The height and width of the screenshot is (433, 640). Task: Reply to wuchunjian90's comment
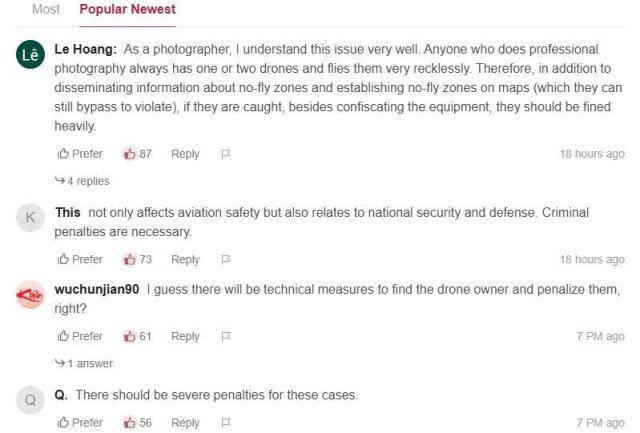point(185,336)
